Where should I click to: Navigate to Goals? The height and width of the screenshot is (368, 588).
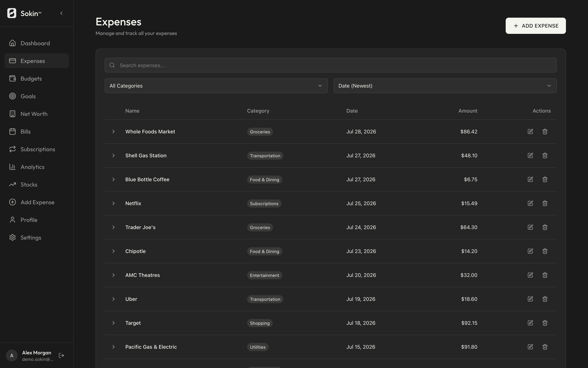tap(36, 96)
